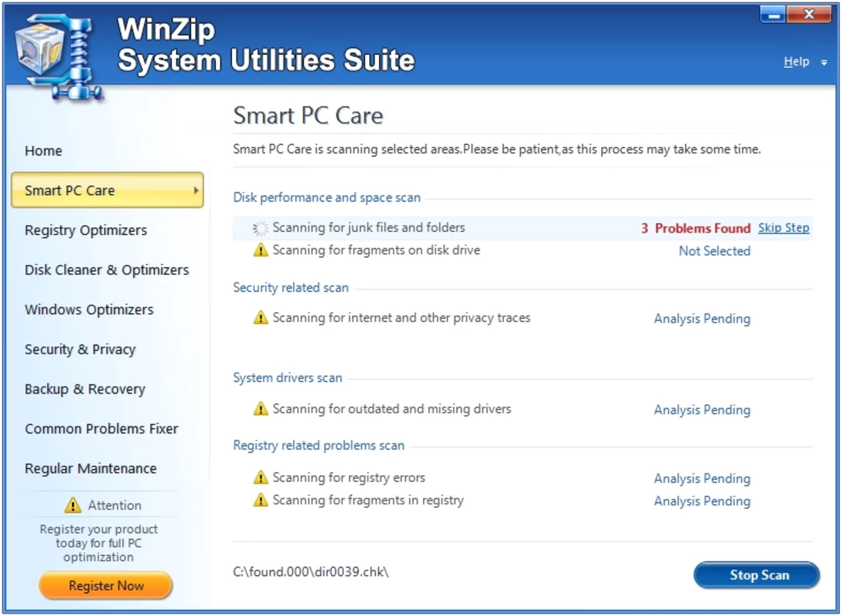Click 'Security related scan' heading
Screen dimensions: 843x616
click(291, 288)
